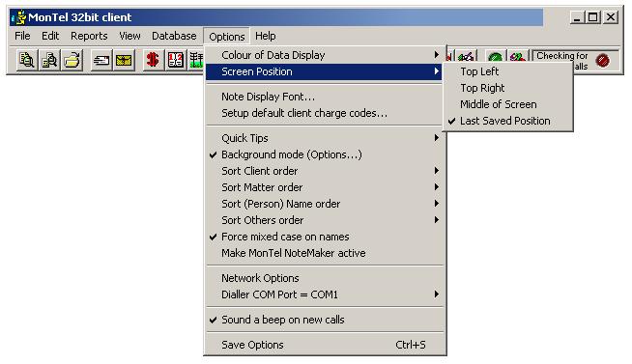Click the red dollar sign icon
This screenshot has height=364, width=632.
153,61
